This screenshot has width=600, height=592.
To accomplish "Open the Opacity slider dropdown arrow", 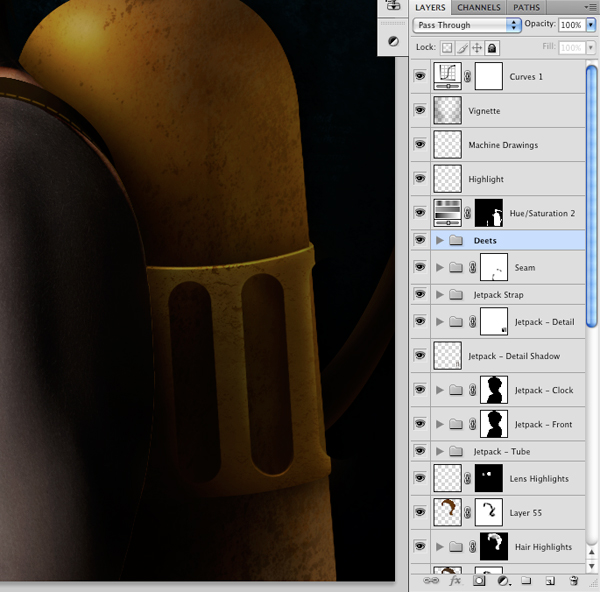I will point(591,25).
